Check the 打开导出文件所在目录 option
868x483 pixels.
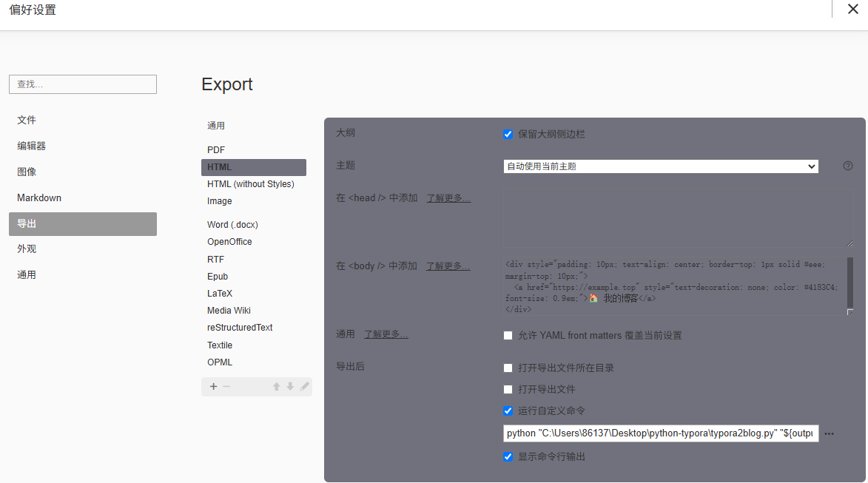tap(508, 368)
